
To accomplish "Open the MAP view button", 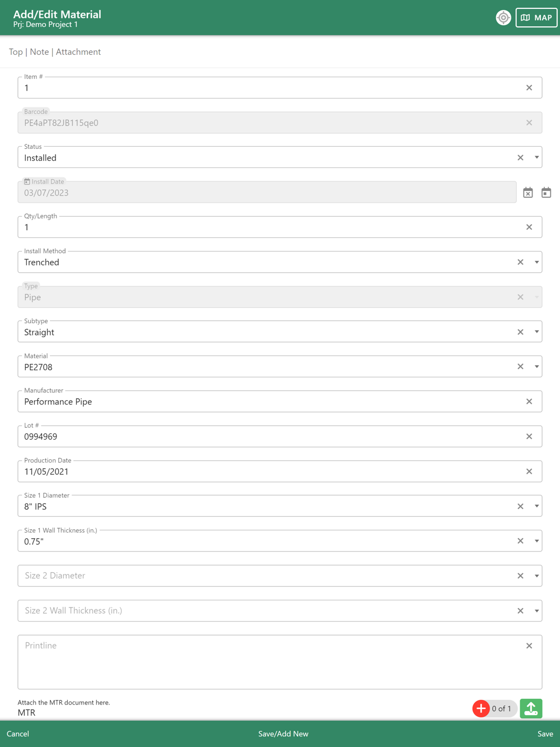I will (x=536, y=18).
